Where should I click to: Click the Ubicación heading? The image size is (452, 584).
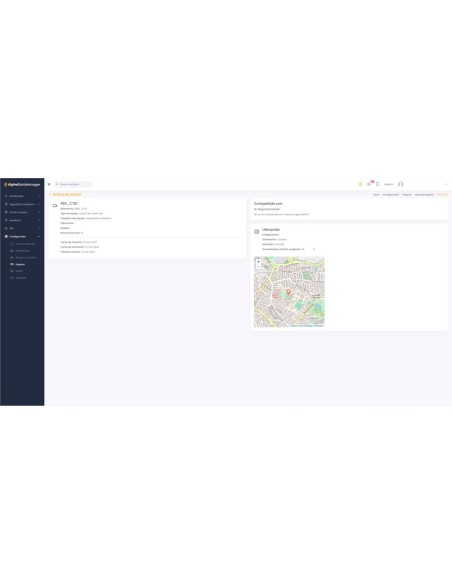pos(271,230)
